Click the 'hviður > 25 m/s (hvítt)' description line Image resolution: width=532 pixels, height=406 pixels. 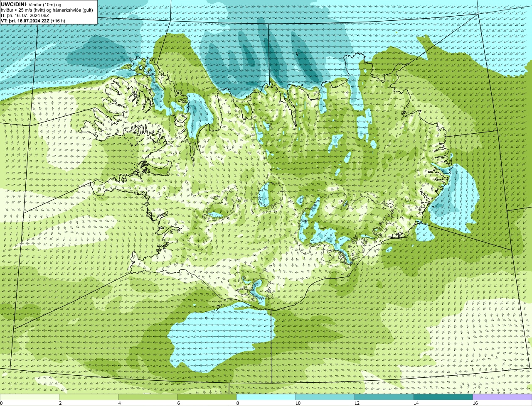coord(47,10)
